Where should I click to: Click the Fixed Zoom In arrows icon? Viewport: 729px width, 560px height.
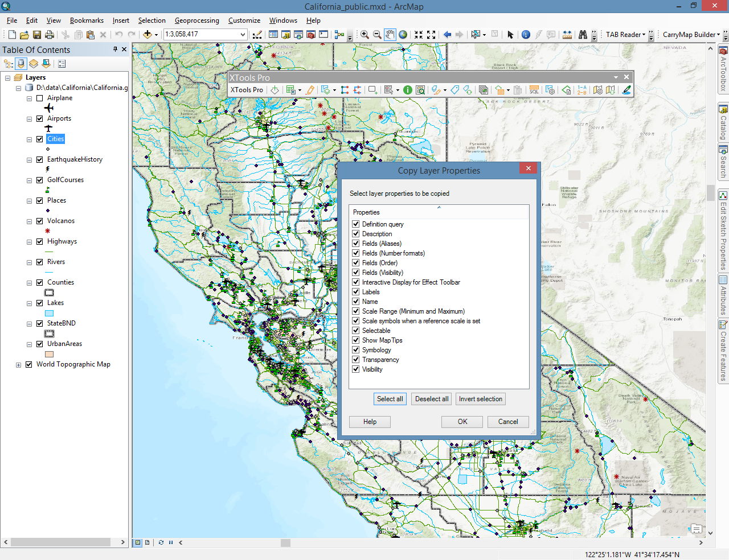419,35
